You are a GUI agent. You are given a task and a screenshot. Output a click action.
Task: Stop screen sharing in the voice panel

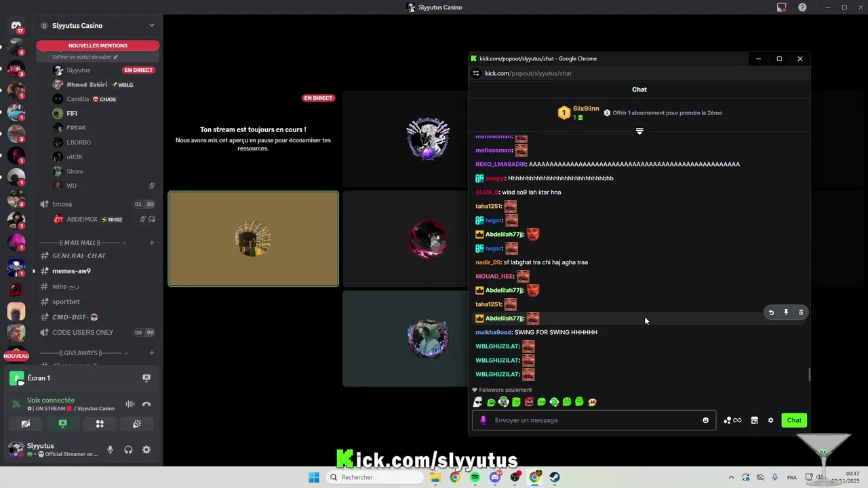[62, 424]
